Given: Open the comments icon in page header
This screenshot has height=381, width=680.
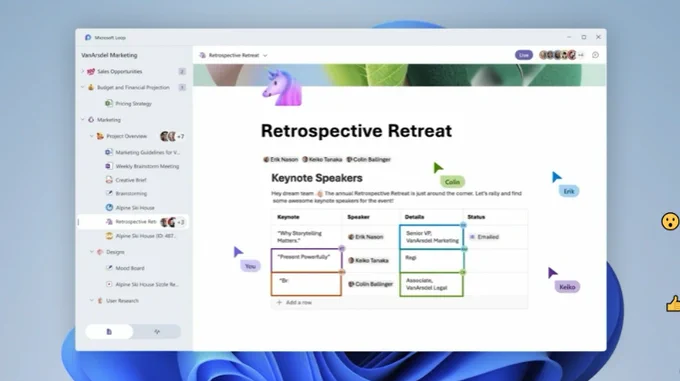Looking at the screenshot, I should point(595,55).
